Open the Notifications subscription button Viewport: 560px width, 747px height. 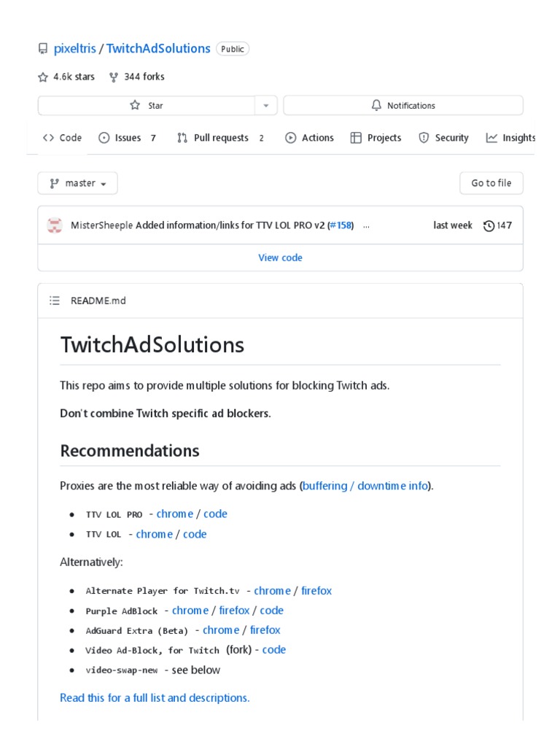coord(402,106)
